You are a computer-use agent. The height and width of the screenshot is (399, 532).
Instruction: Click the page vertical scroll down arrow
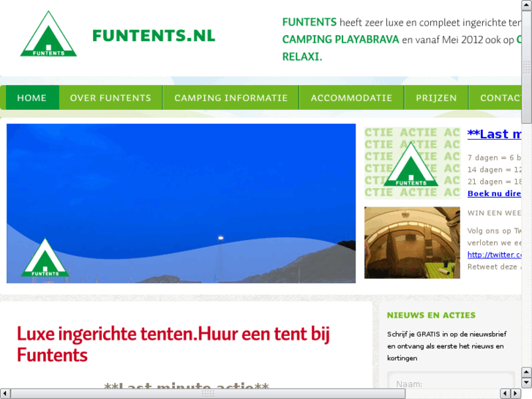(x=527, y=383)
